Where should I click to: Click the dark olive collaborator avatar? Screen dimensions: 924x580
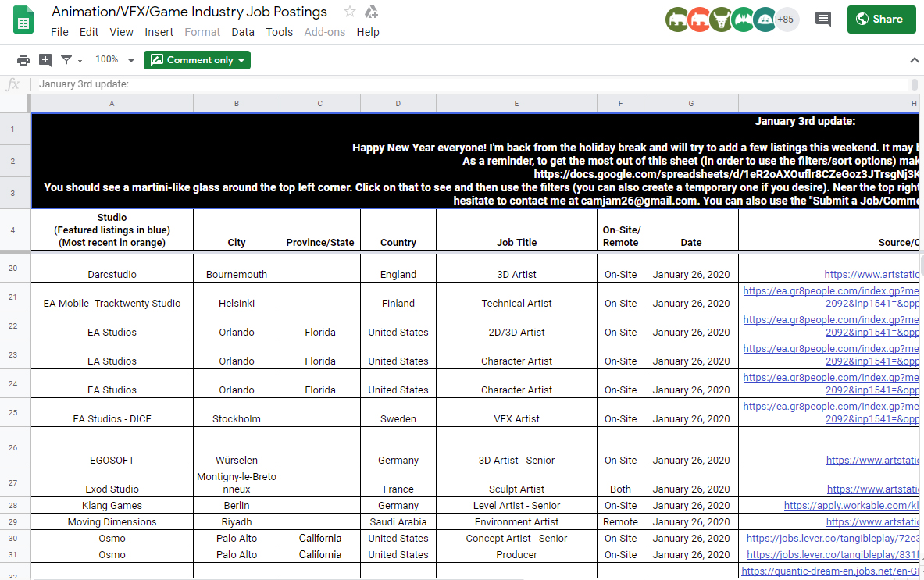pyautogui.click(x=721, y=20)
